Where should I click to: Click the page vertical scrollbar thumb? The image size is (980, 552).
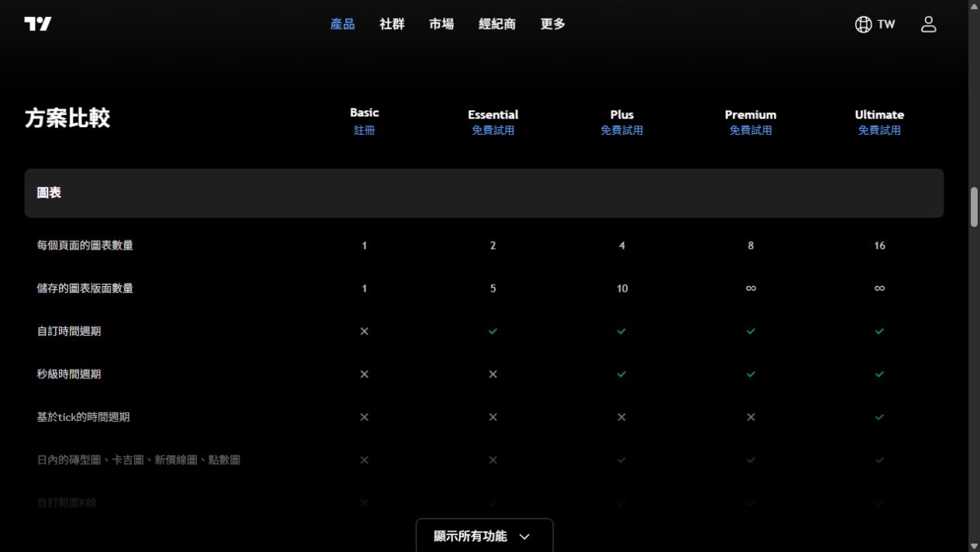(x=974, y=207)
